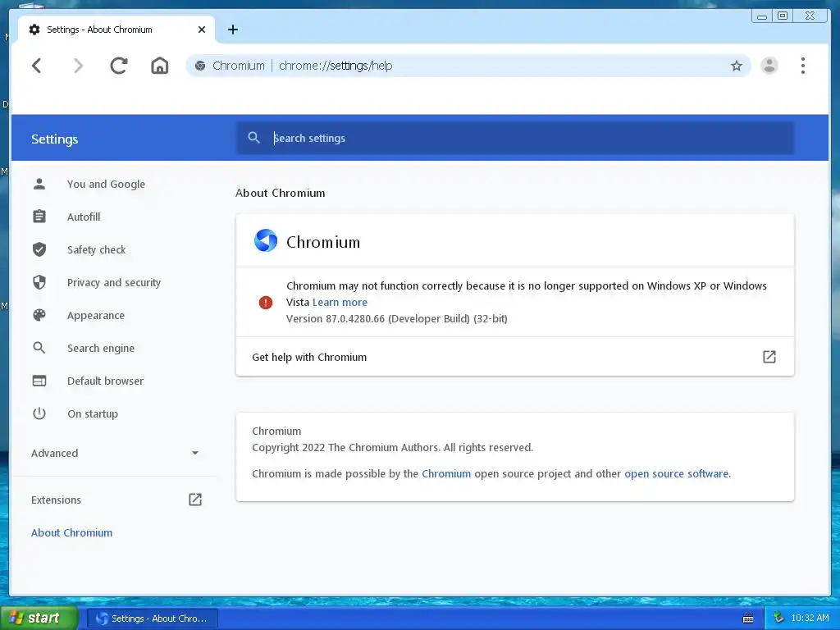Click the keyboard icon in taskbar
The image size is (840, 630).
click(748, 619)
